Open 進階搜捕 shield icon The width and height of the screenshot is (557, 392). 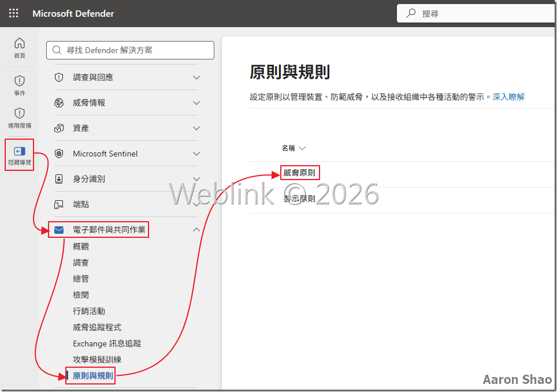coord(20,113)
